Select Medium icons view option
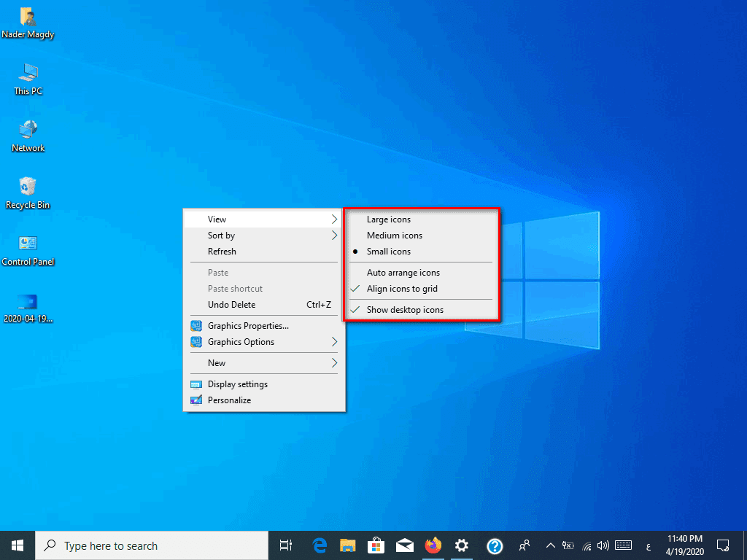This screenshot has height=560, width=747. coord(421,236)
